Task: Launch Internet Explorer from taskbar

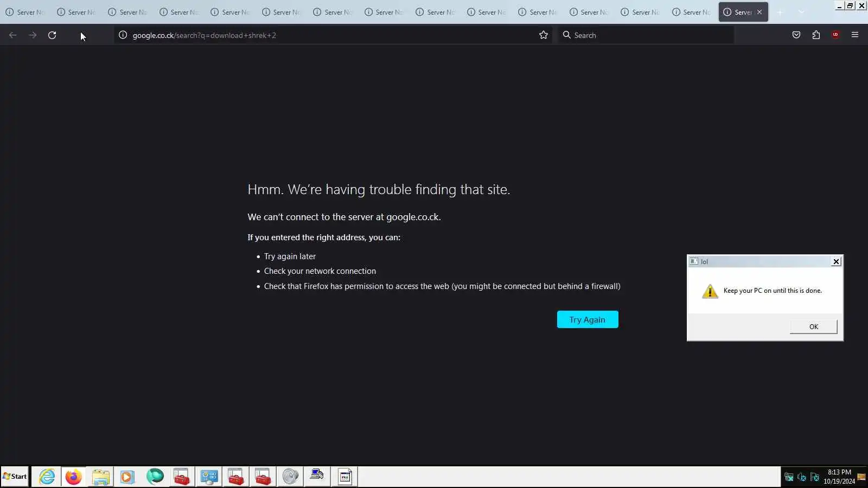Action: pos(47,477)
